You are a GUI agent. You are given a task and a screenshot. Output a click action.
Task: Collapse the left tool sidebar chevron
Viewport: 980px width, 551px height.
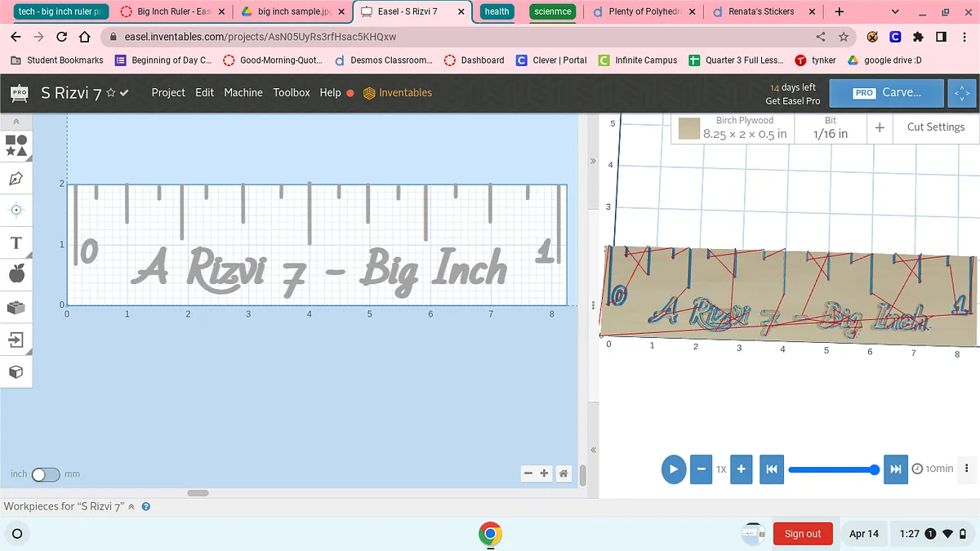tap(16, 122)
